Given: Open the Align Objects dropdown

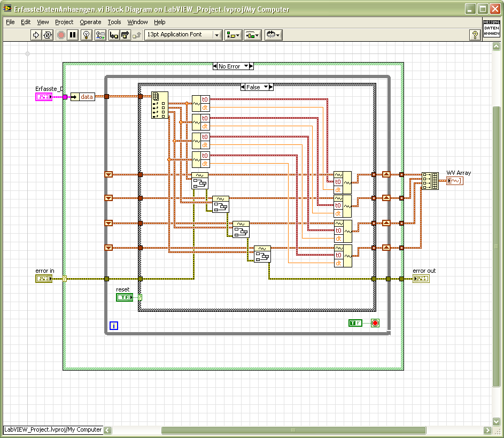Looking at the screenshot, I should point(233,35).
